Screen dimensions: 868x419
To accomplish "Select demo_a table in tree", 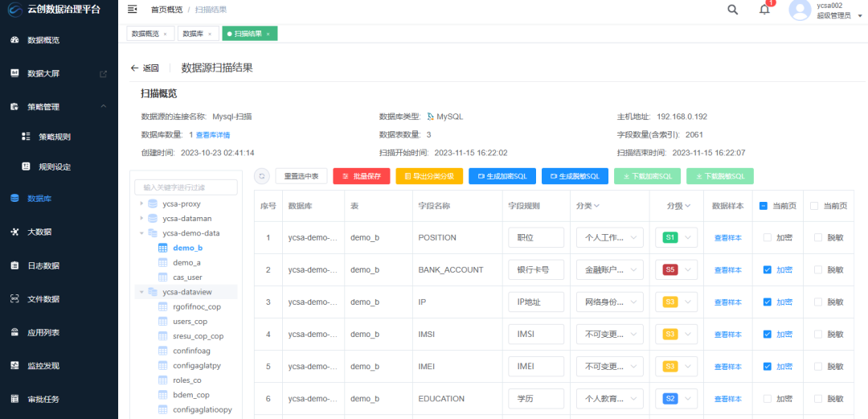I will click(186, 263).
